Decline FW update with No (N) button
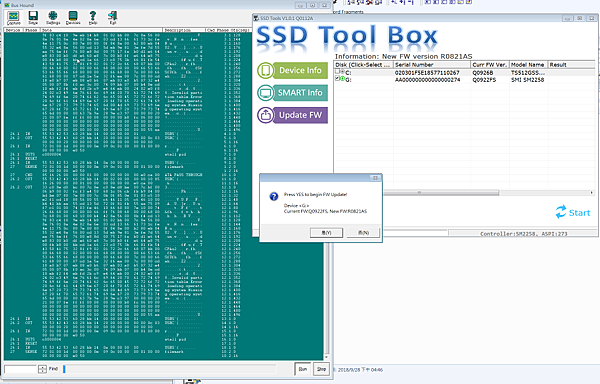Viewport: 600px width, 384px height. click(363, 233)
